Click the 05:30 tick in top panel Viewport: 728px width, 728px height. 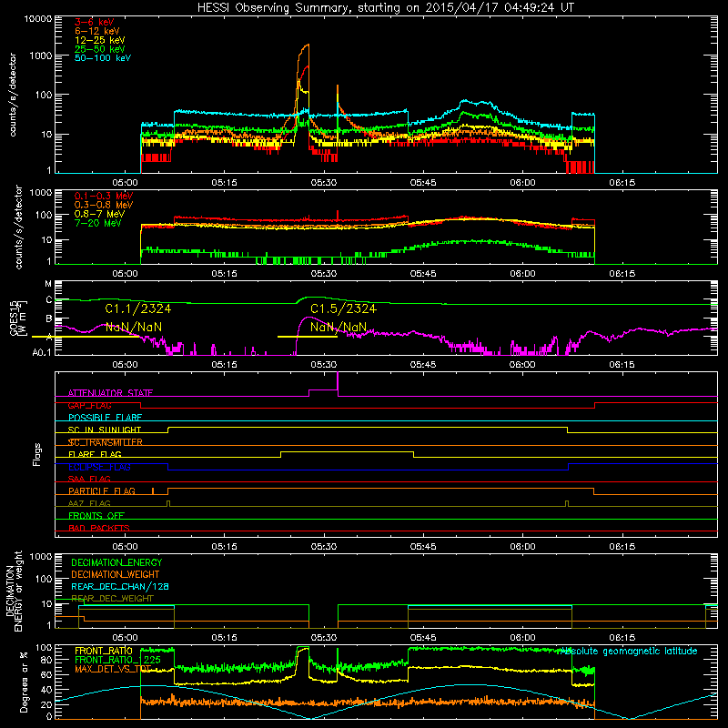coord(324,183)
